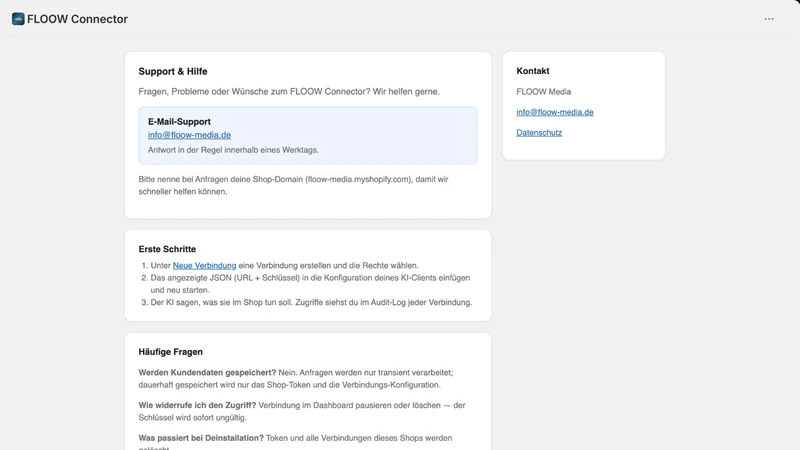
Task: Click 'Was passiert bei Deinstallation?' question
Action: 201,438
